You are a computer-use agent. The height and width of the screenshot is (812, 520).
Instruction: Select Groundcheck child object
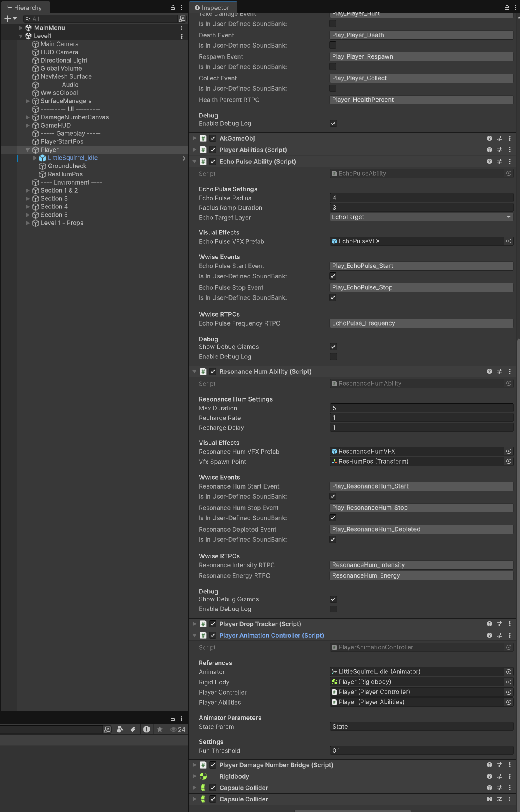coord(67,166)
